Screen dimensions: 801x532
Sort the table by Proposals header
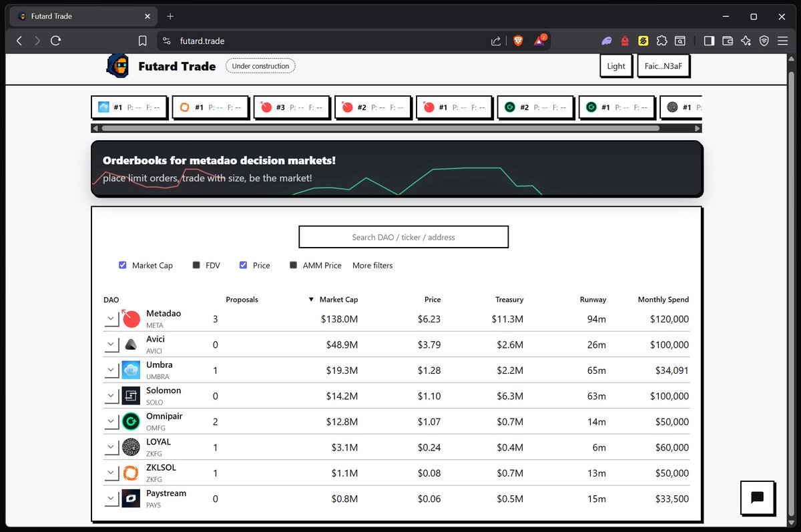242,300
